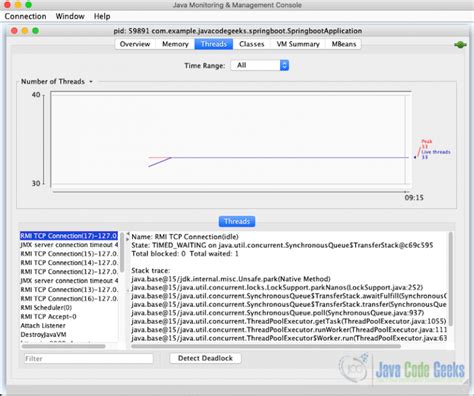Click the split pane collapse arrows
Screen dimensions: 474x396
pyautogui.click(x=128, y=236)
